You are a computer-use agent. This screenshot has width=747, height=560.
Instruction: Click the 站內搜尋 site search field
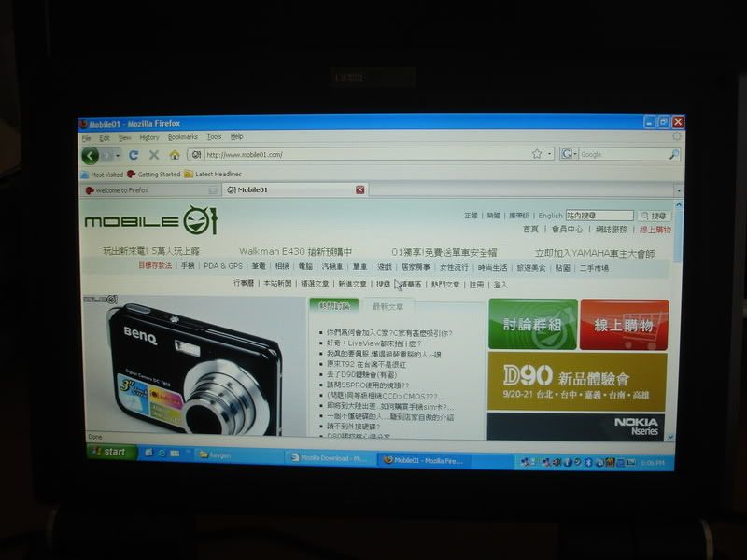click(599, 216)
